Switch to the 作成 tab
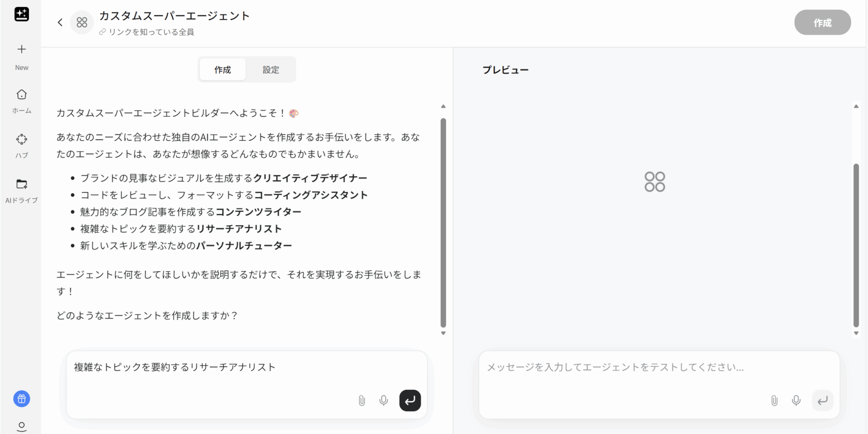The height and width of the screenshot is (434, 868). [x=223, y=70]
